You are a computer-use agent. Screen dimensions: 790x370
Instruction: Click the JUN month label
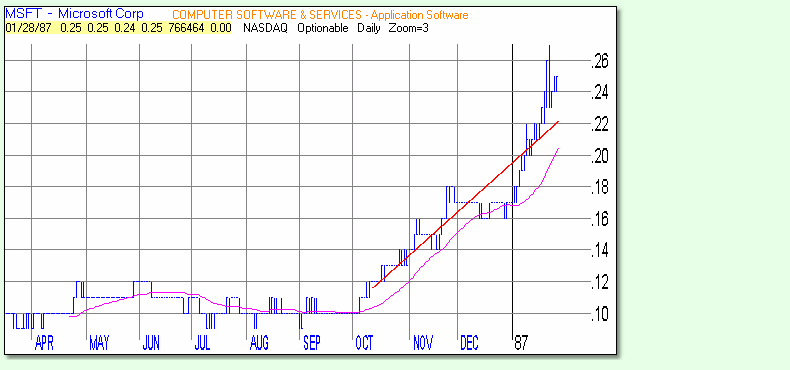[151, 344]
